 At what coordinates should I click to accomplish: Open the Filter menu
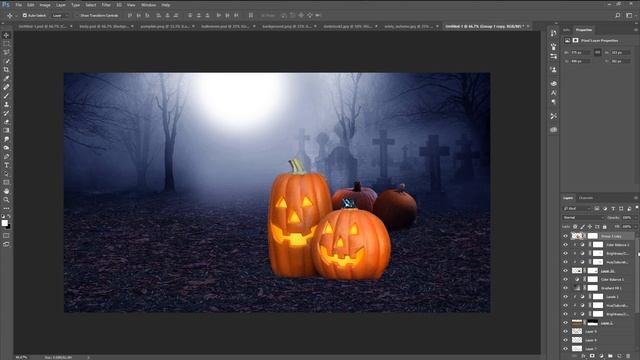point(106,5)
